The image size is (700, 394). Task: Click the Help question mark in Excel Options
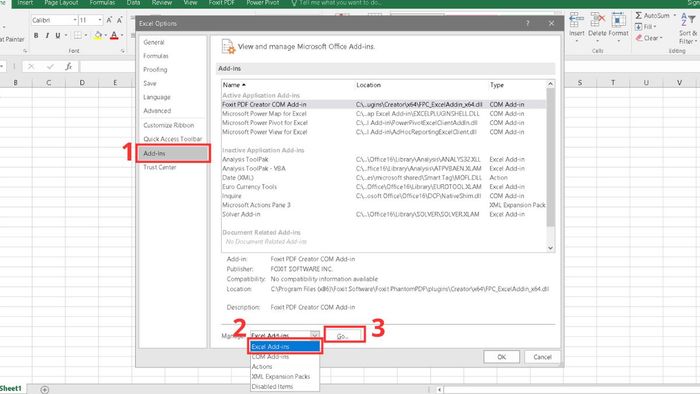pyautogui.click(x=528, y=23)
